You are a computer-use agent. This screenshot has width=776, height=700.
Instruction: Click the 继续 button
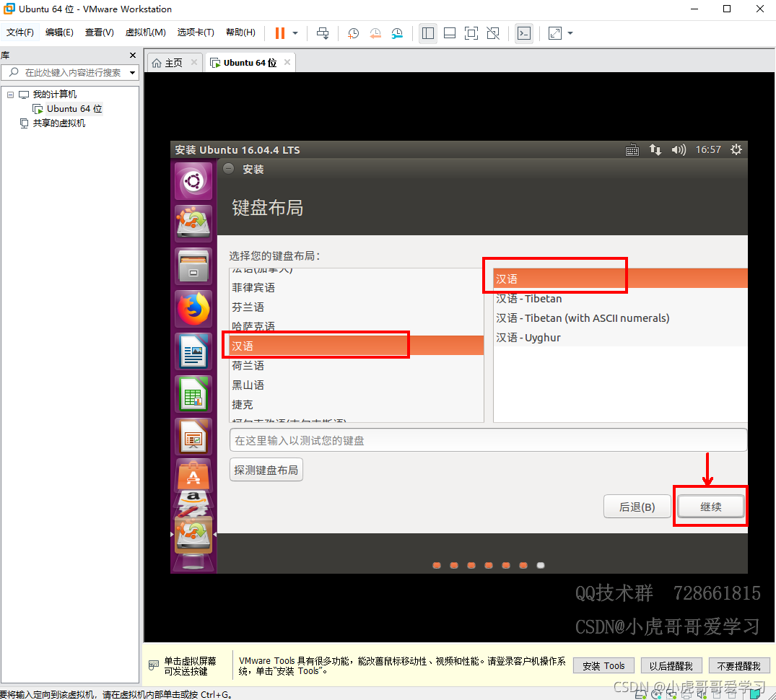pyautogui.click(x=711, y=507)
